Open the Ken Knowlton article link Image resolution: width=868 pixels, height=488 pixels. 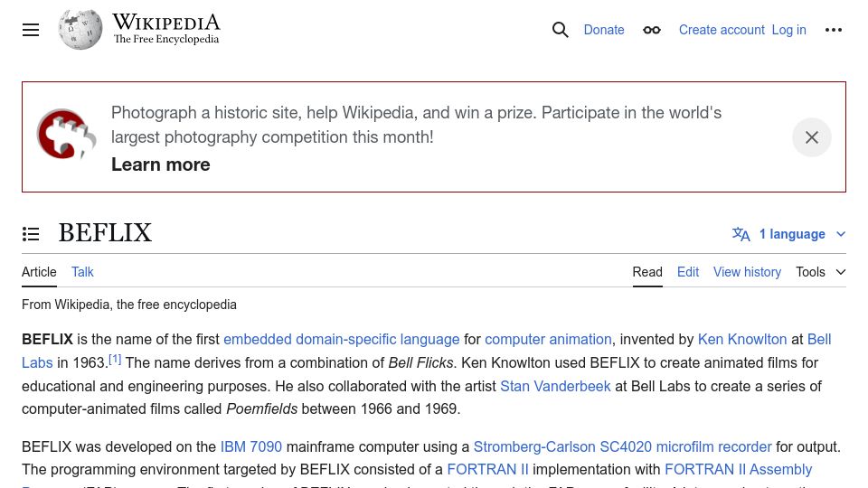click(x=741, y=339)
